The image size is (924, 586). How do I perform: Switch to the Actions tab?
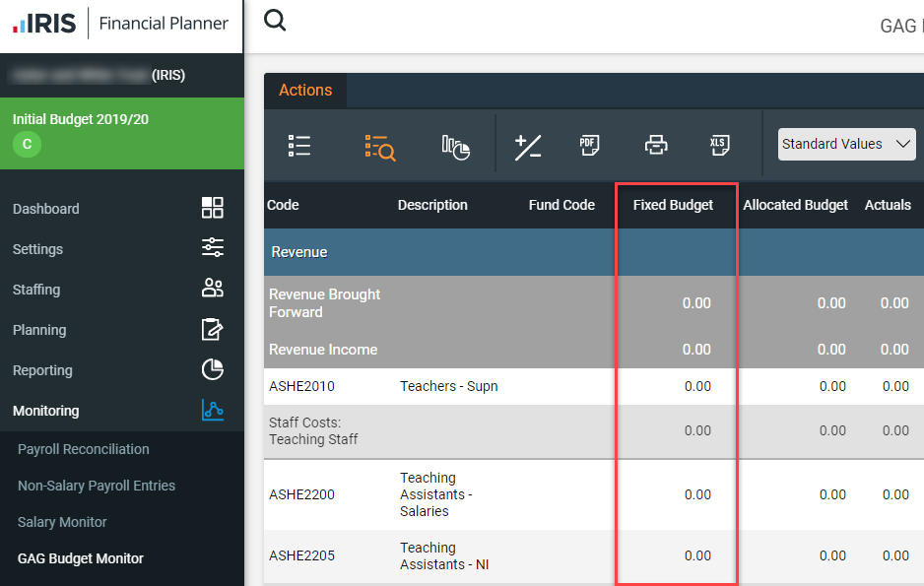(x=305, y=91)
